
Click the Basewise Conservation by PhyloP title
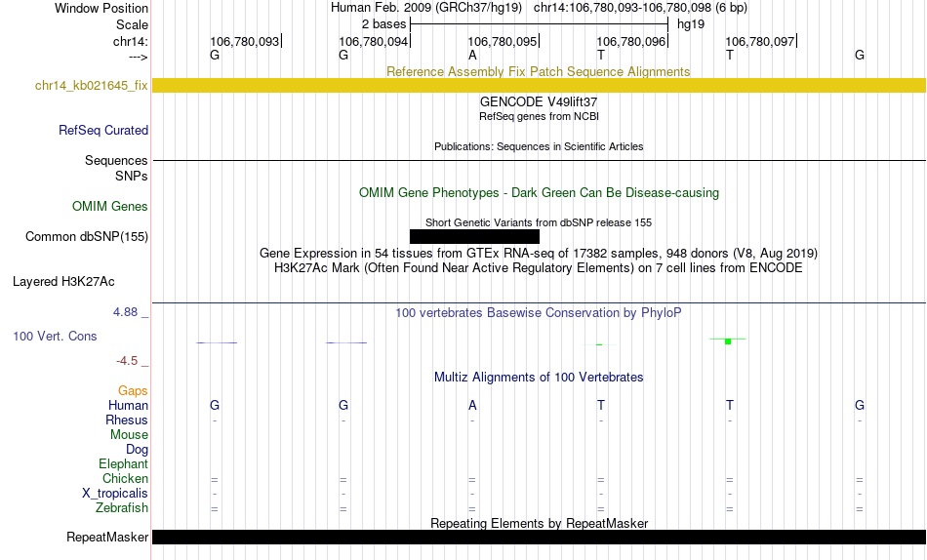539,312
